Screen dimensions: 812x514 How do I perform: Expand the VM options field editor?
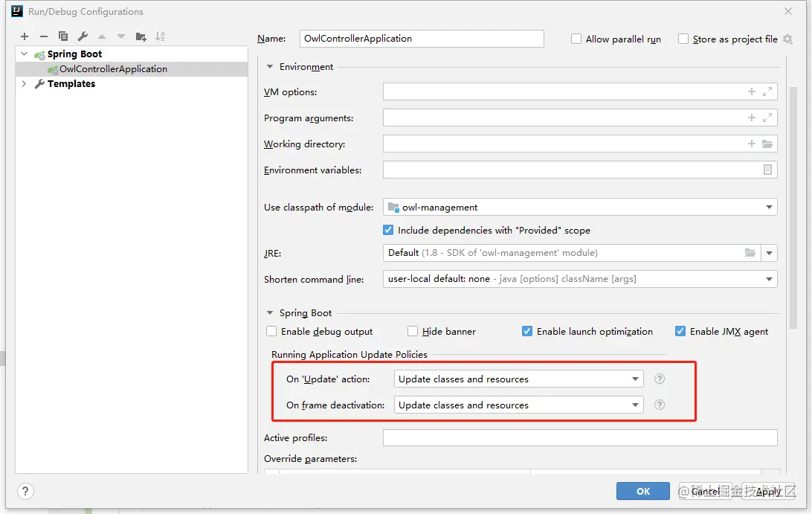point(767,92)
